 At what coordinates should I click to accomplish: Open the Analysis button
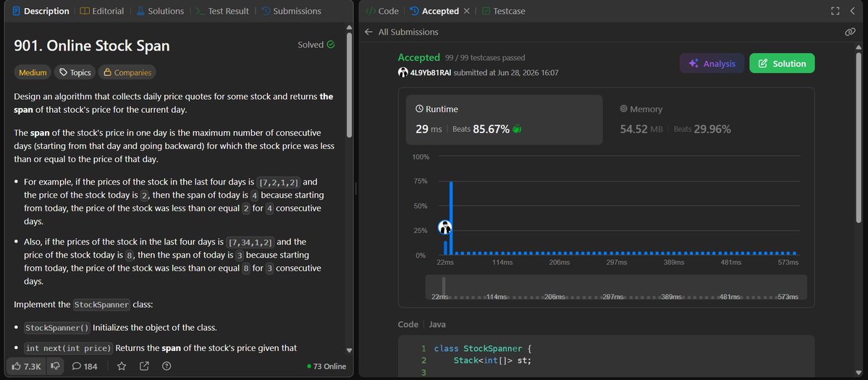pos(712,64)
